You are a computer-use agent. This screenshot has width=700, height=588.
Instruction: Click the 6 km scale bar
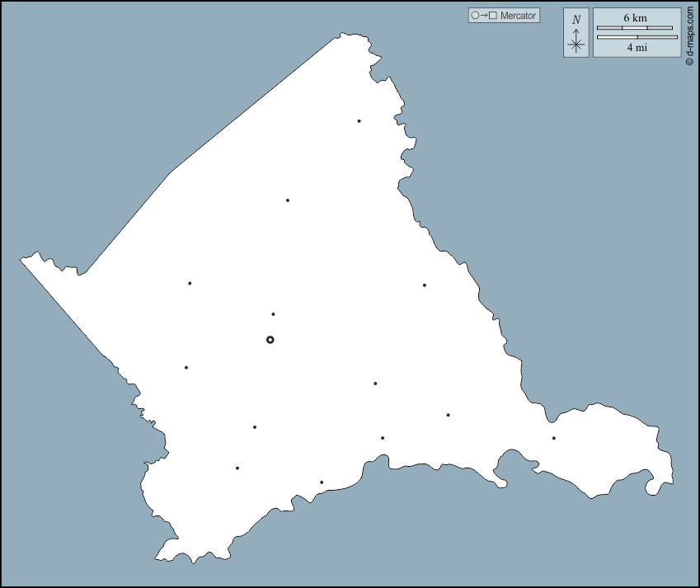coord(635,28)
